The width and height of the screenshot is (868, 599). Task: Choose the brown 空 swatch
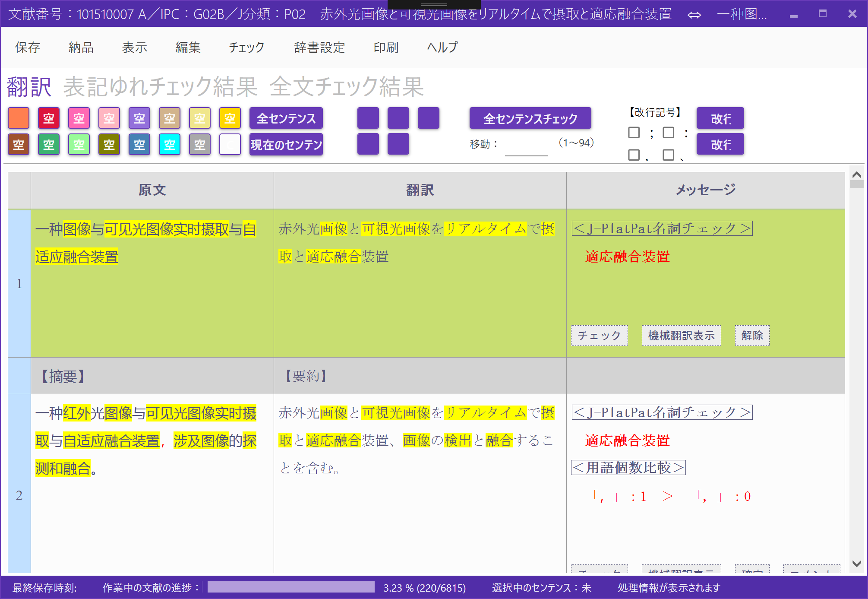[x=19, y=144]
